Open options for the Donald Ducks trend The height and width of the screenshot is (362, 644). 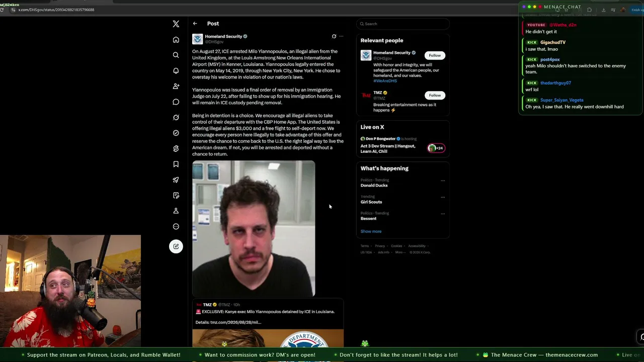(x=443, y=180)
